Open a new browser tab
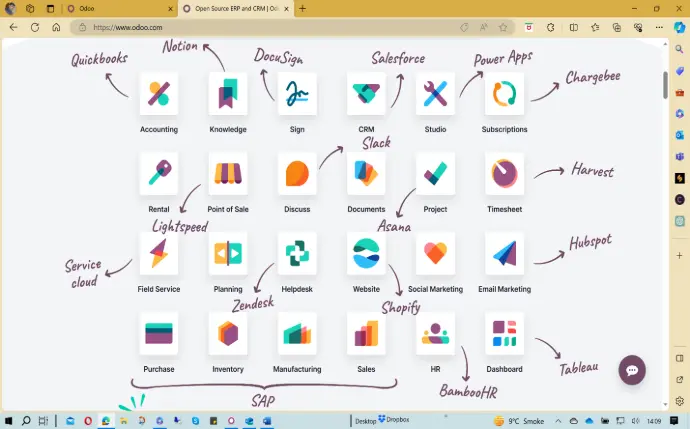 tap(302, 8)
